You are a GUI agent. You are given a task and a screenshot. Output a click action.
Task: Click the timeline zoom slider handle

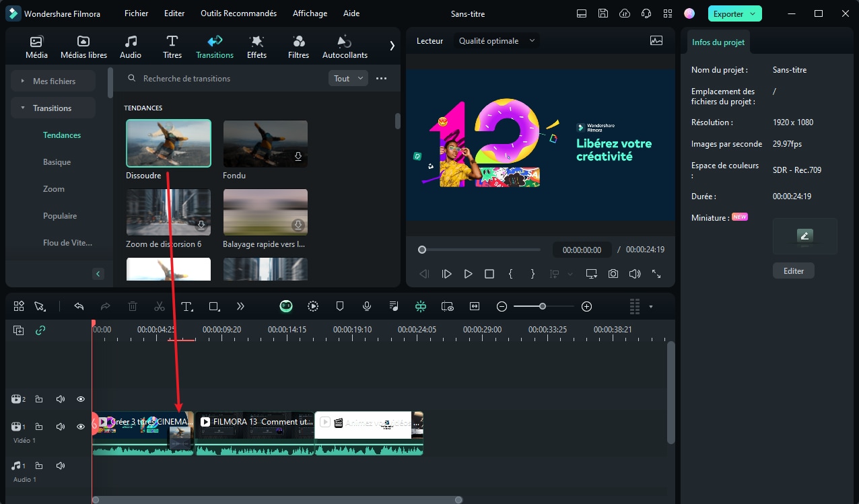pos(543,306)
